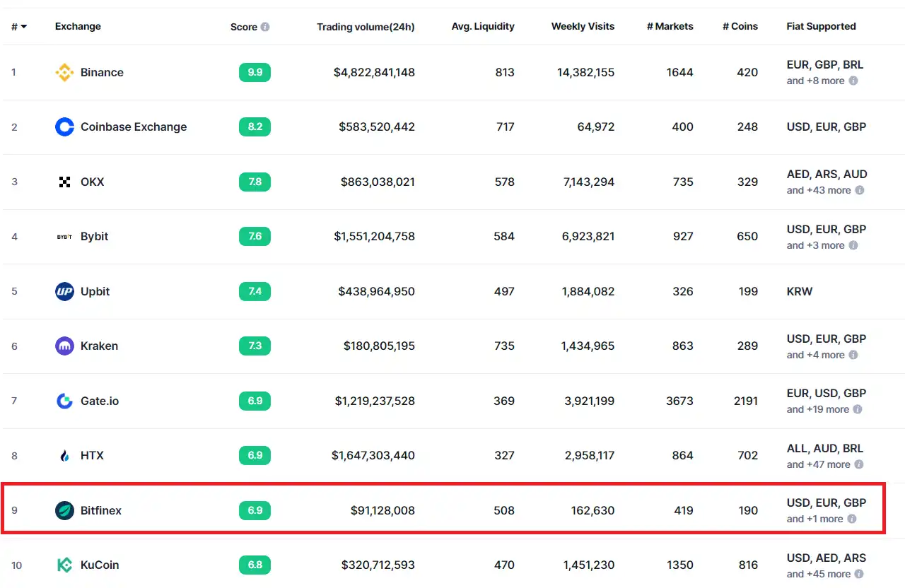Screen dimensions: 905x588
Task: Sort by Trading volume(24h) header
Action: [366, 27]
